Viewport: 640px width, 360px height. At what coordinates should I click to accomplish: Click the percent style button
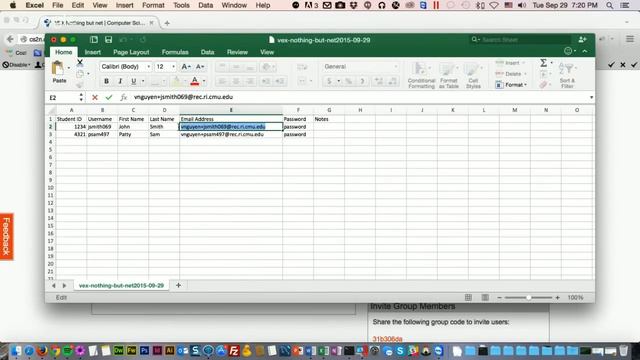coord(348,81)
